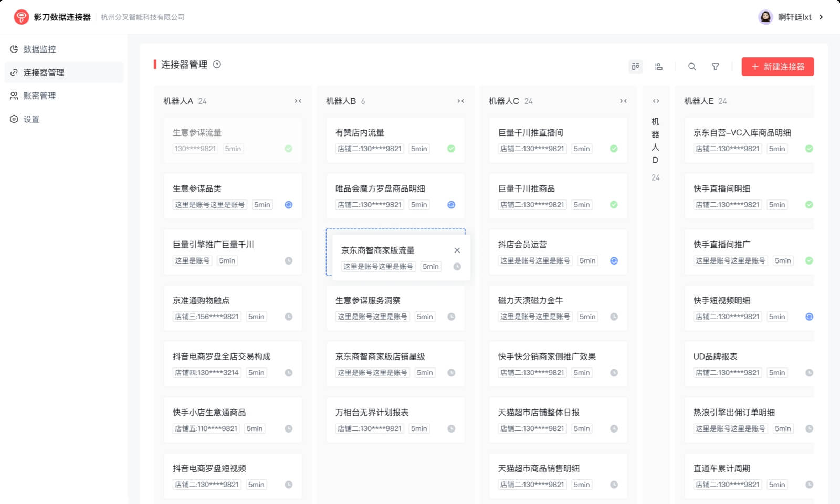
Task: Collapse the 机器人A column
Action: tap(298, 101)
